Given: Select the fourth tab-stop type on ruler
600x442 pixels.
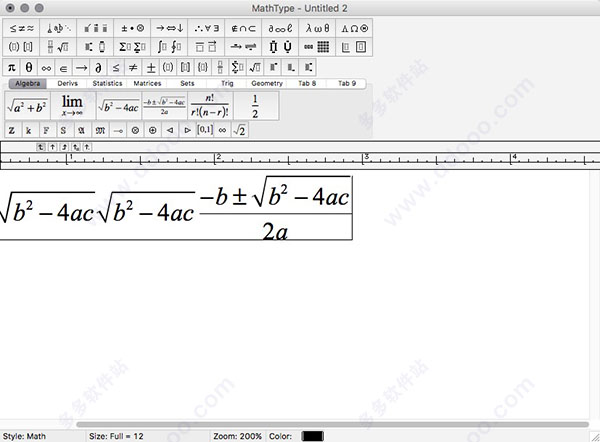Looking at the screenshot, I should point(76,147).
